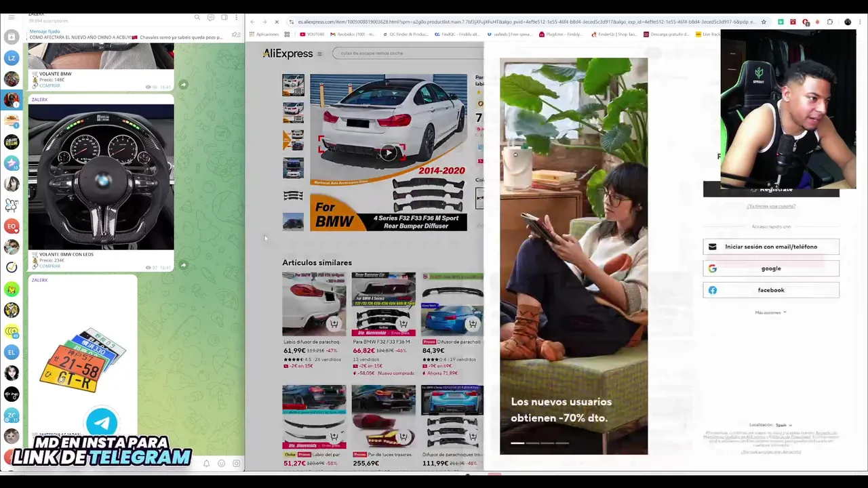
Task: Open the EO chat avatar
Action: click(x=12, y=226)
